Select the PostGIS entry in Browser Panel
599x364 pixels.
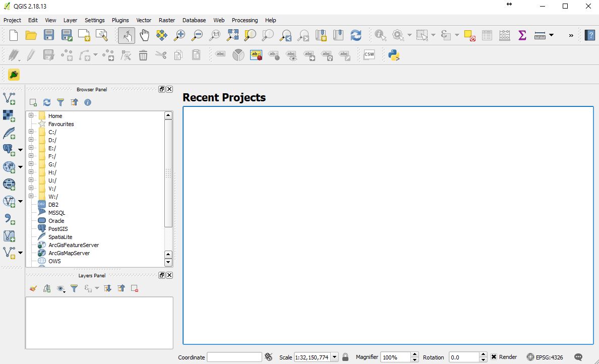click(58, 229)
